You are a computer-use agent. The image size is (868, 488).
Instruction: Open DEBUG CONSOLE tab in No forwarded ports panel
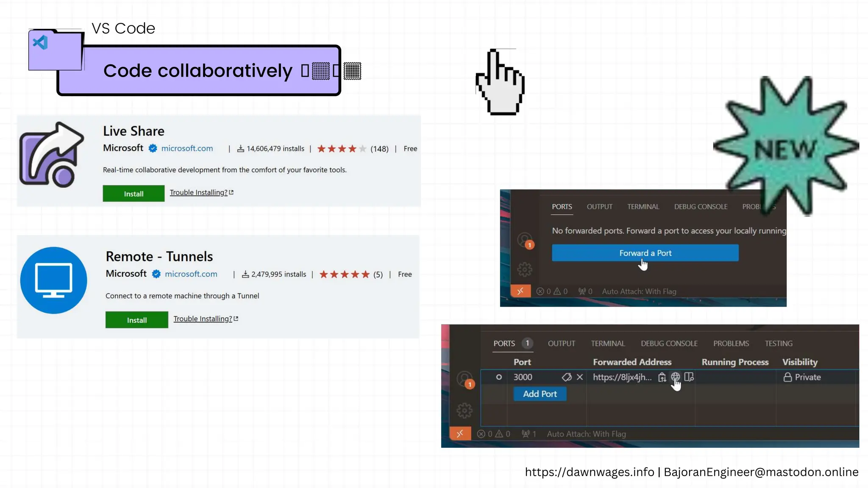701,207
